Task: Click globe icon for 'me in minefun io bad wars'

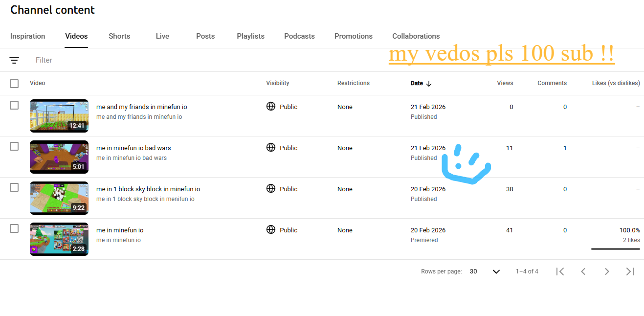Action: pyautogui.click(x=271, y=147)
